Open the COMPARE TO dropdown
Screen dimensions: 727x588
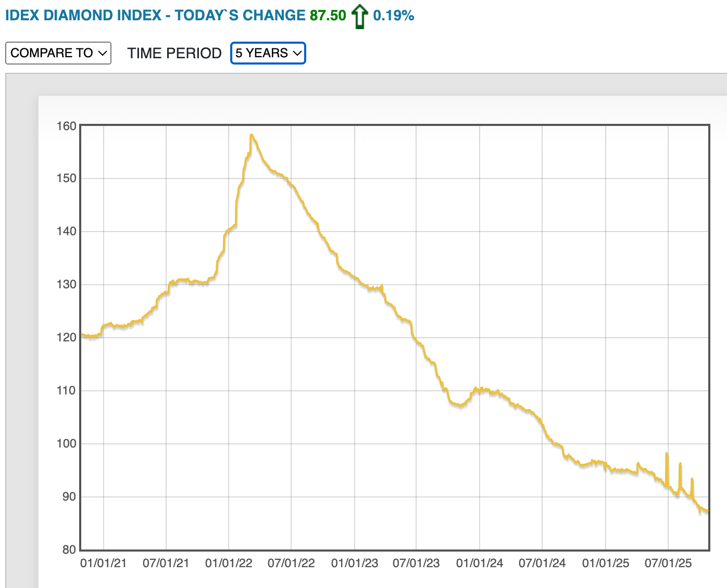[58, 53]
